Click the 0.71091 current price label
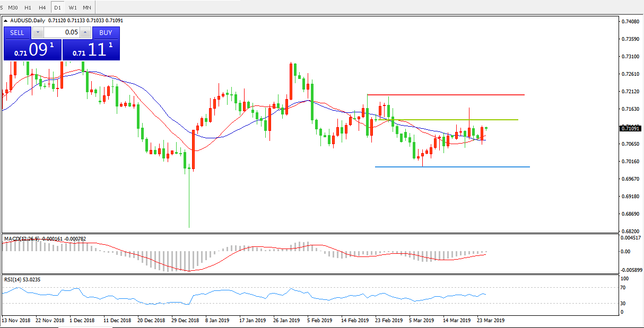 tap(630, 128)
